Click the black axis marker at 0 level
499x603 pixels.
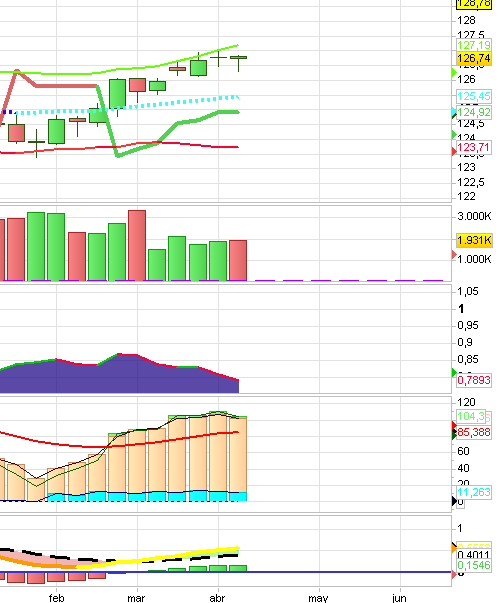[x=454, y=501]
